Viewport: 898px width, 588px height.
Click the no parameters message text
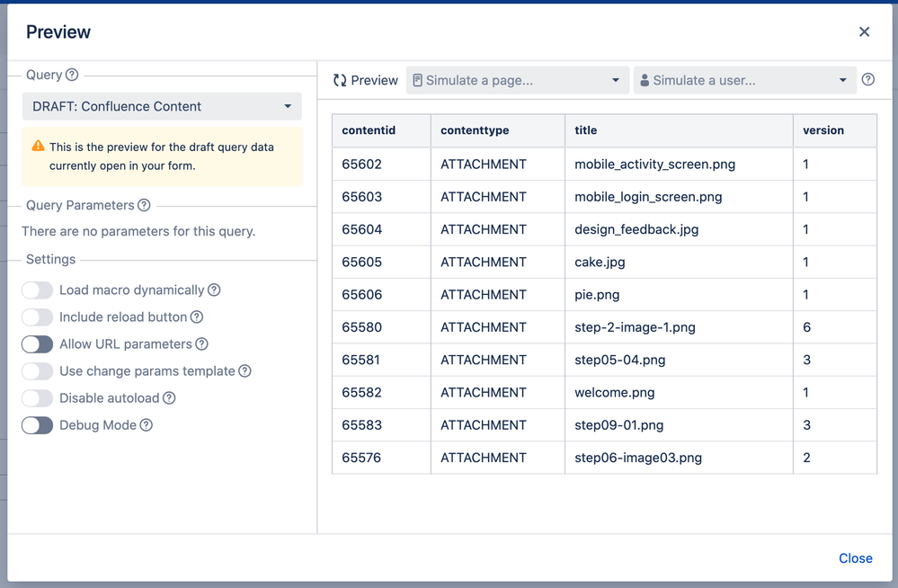(x=138, y=232)
